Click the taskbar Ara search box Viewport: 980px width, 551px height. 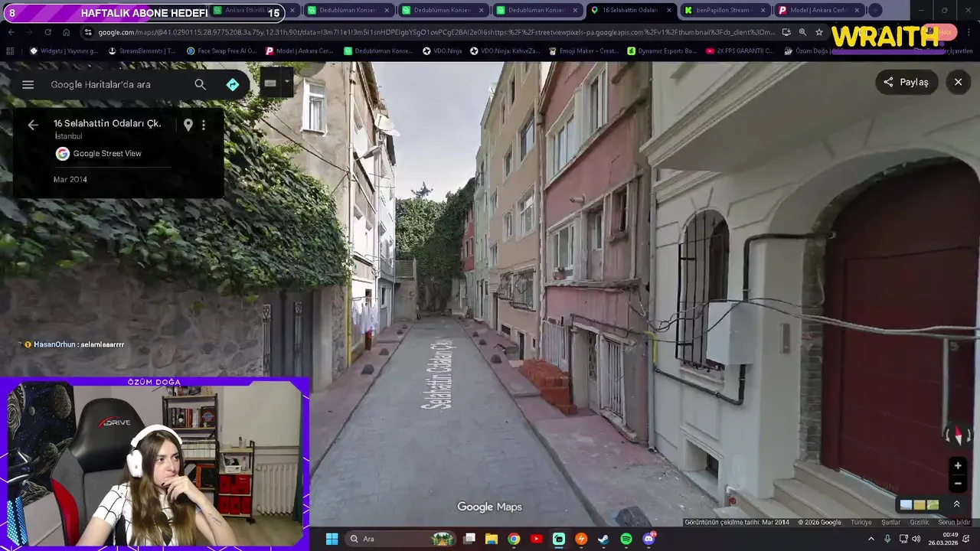(x=400, y=539)
